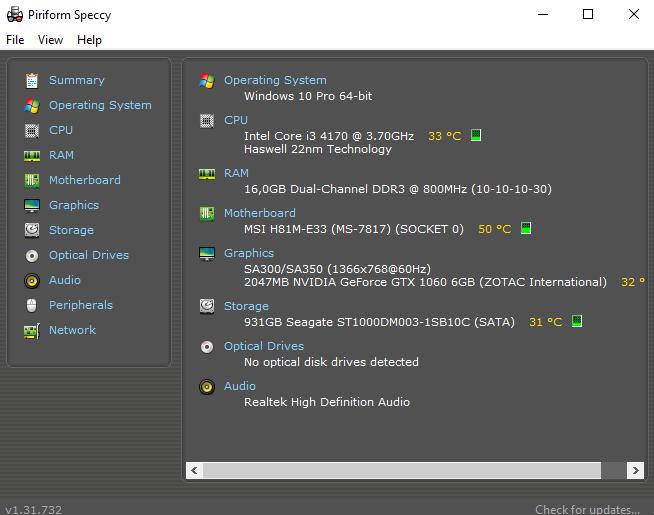Show the Graphics section from sidebar
The width and height of the screenshot is (654, 515).
point(74,205)
